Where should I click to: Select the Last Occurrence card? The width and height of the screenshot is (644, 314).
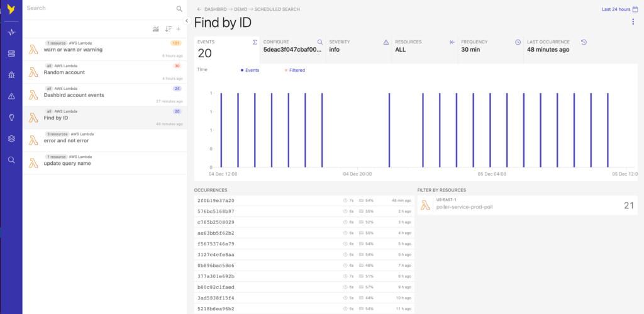[557, 50]
